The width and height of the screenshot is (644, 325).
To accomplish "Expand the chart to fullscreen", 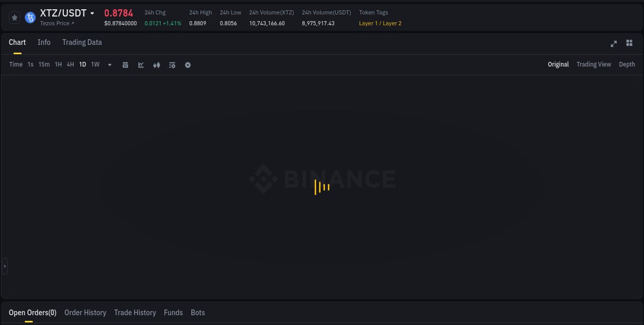I will tap(614, 44).
